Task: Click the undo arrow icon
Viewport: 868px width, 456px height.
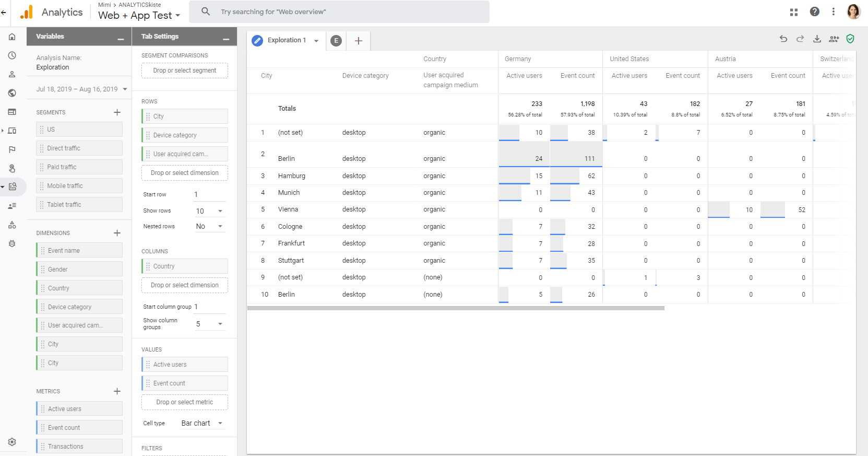Action: click(783, 39)
